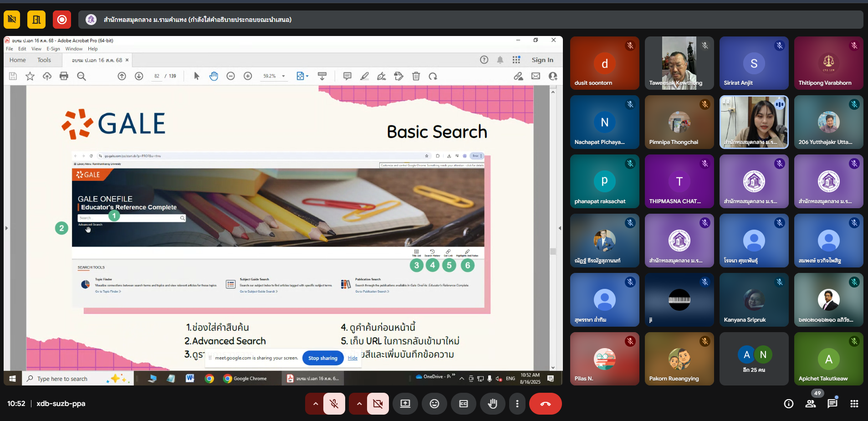This screenshot has height=421, width=868.
Task: Open audio settings arrow next to microphone
Action: (x=315, y=404)
